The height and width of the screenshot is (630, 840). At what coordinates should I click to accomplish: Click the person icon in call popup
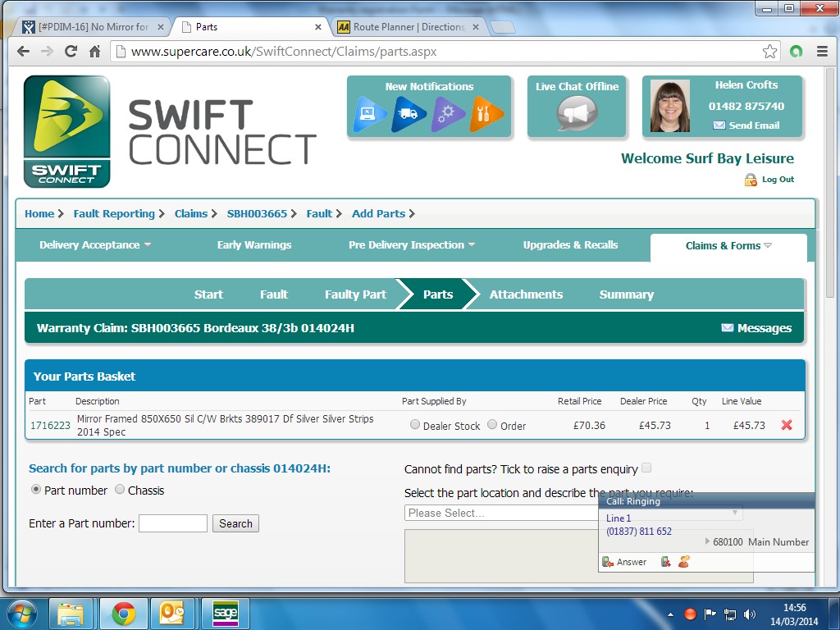[x=684, y=561]
